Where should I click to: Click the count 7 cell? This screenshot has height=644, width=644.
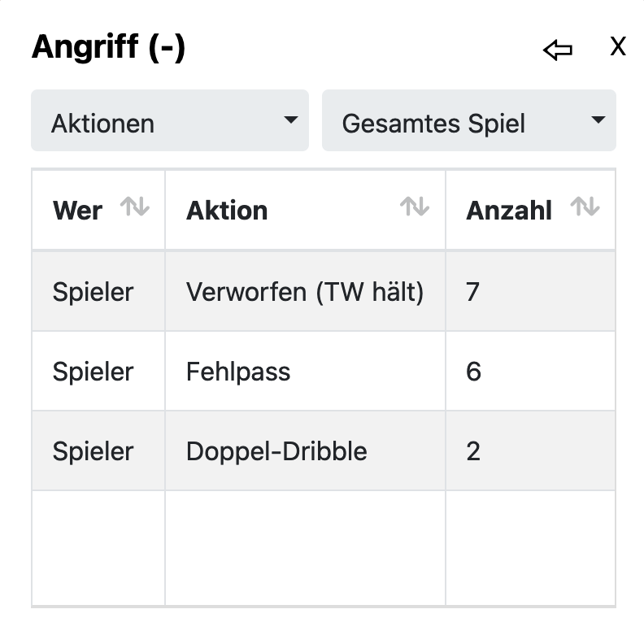tap(473, 291)
